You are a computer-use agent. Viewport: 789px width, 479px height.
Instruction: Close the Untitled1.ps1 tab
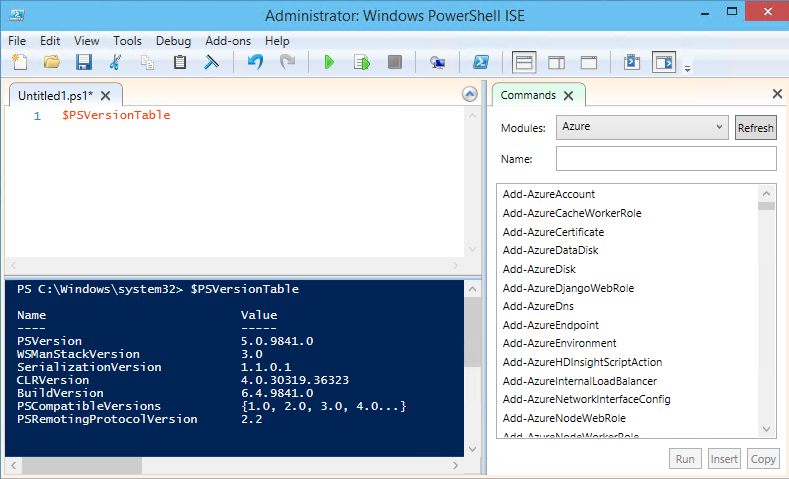pyautogui.click(x=105, y=96)
